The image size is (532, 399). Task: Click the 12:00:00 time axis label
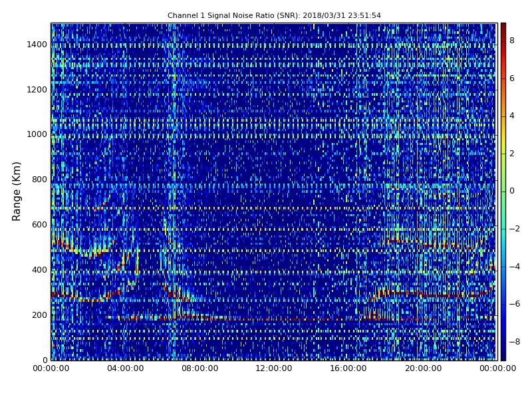(274, 368)
